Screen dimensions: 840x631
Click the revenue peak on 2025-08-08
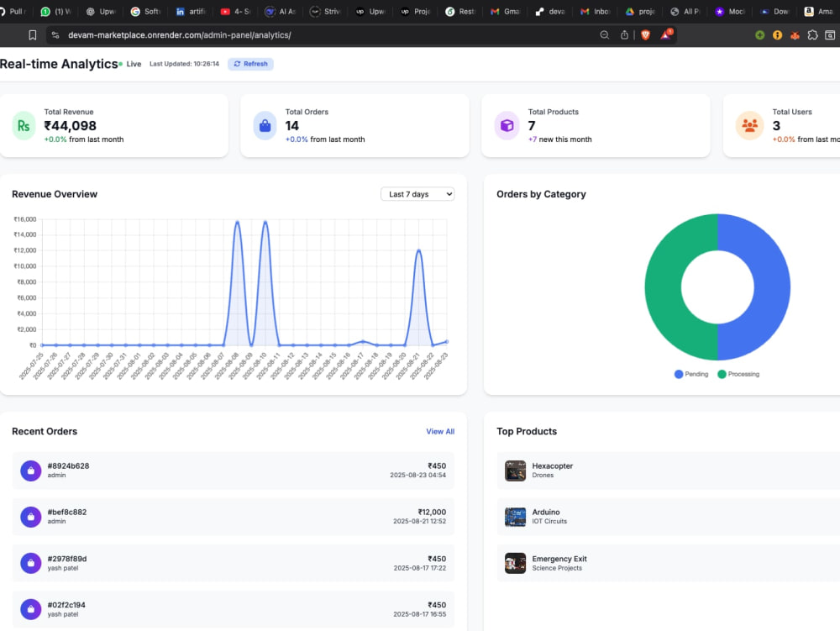(238, 222)
